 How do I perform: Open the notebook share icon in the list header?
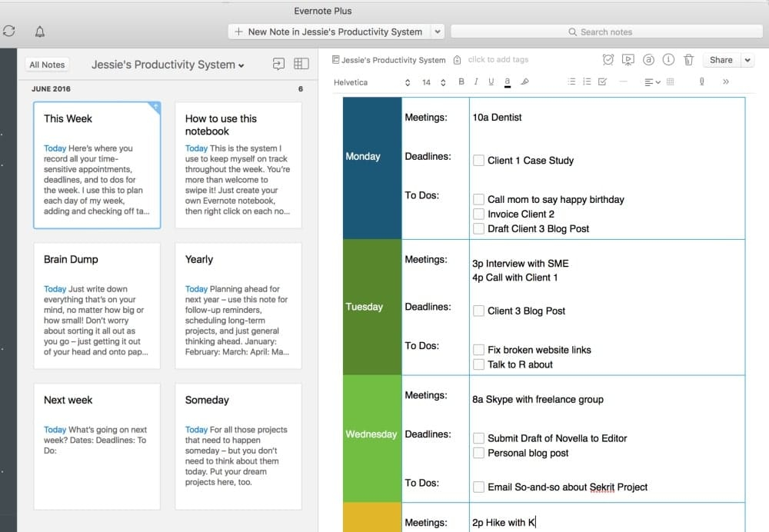click(278, 64)
